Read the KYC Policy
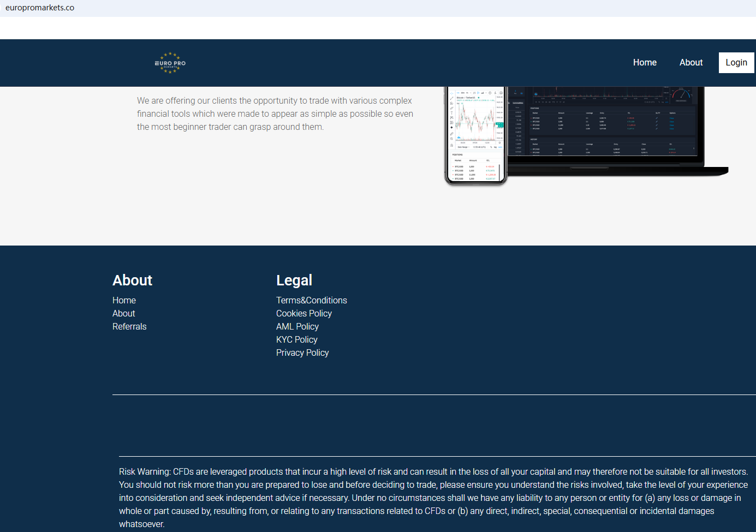This screenshot has width=756, height=532. 297,339
